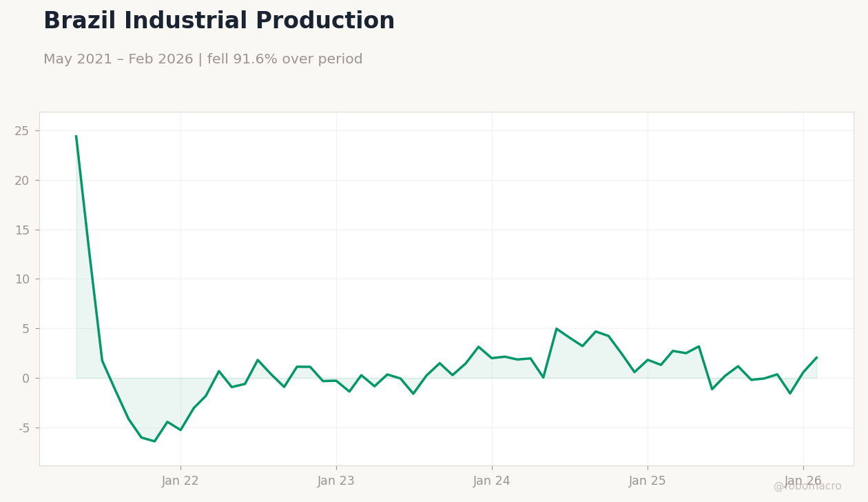This screenshot has height=502, width=868.
Task: Click the x-axis label Jan 25
Action: (648, 481)
